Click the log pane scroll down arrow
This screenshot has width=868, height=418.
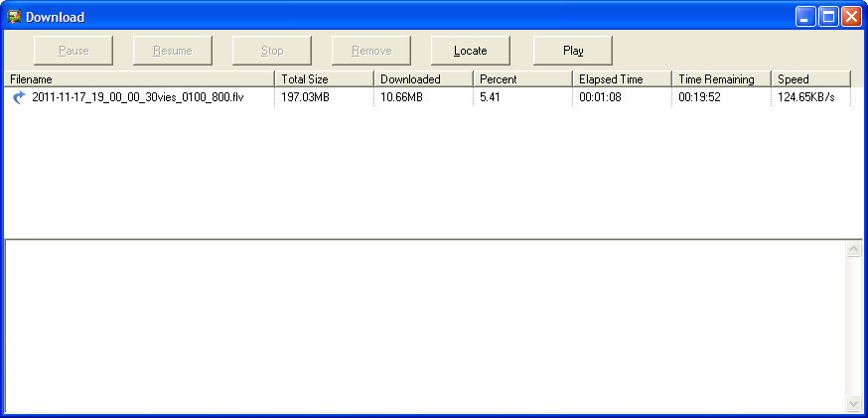point(854,402)
